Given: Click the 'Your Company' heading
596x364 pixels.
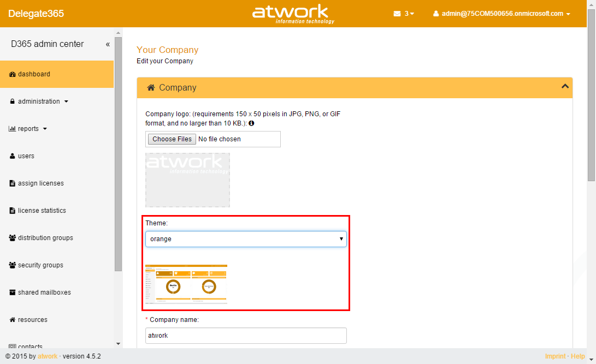Looking at the screenshot, I should 168,50.
